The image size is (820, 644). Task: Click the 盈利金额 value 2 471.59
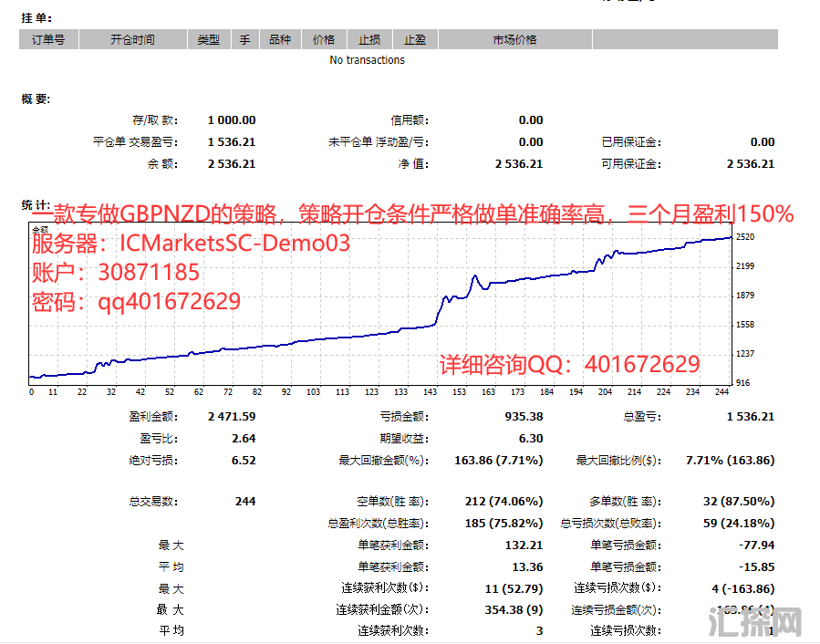tap(232, 416)
